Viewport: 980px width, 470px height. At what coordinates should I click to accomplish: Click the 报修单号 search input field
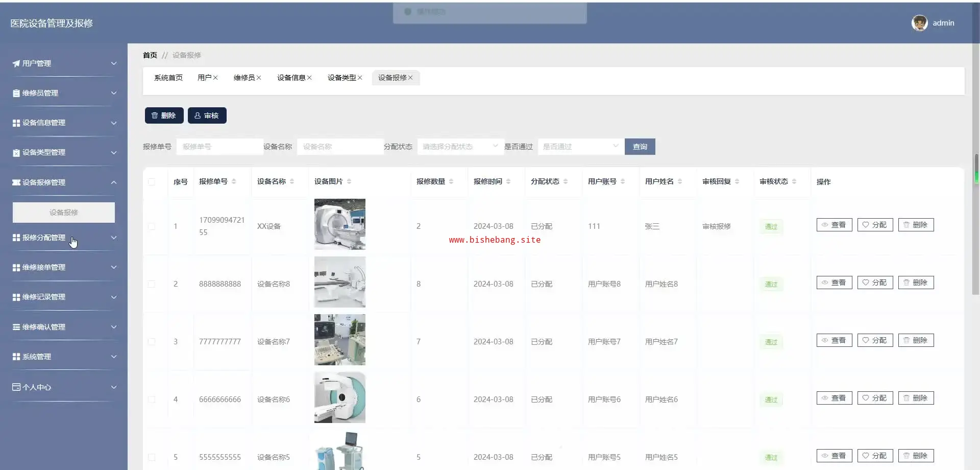219,147
